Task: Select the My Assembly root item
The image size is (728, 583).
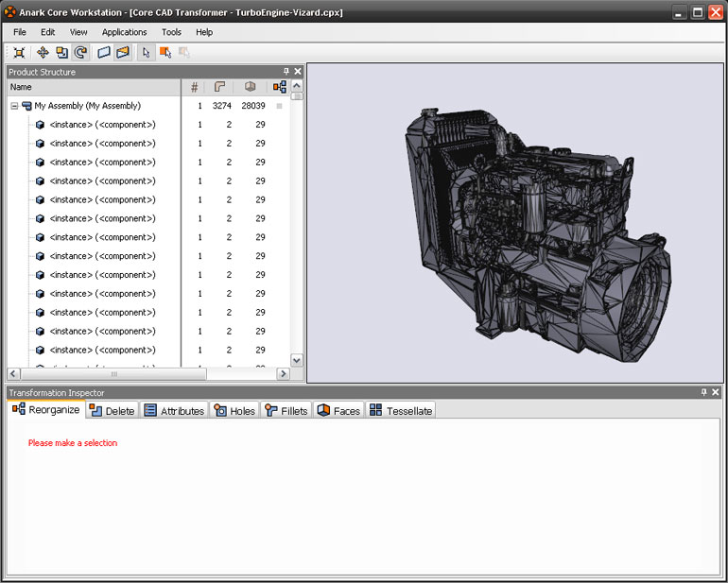Action: click(x=87, y=106)
